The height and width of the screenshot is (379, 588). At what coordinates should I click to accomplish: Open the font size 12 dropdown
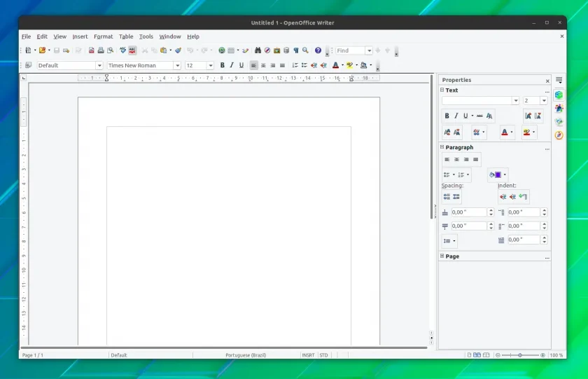coord(211,65)
